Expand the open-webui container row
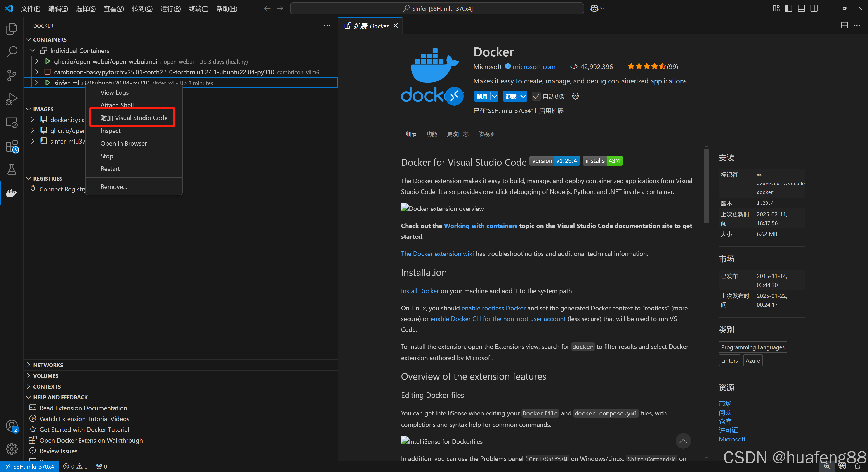The width and height of the screenshot is (868, 472). [x=37, y=61]
